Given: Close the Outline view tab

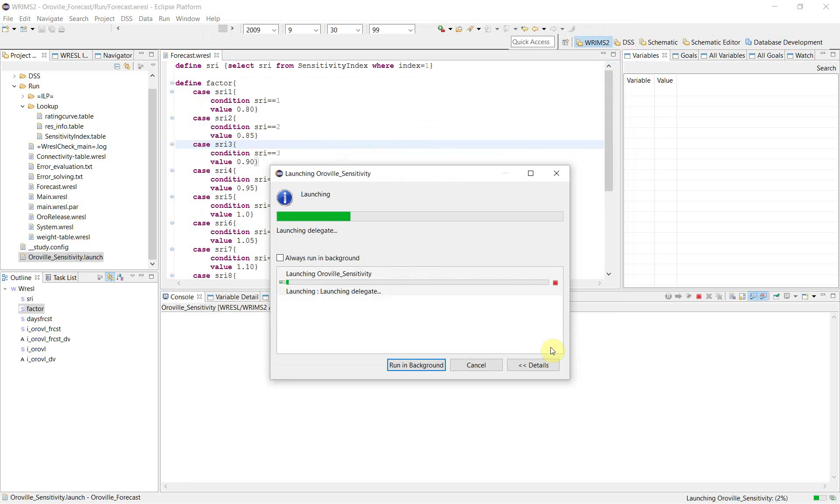Looking at the screenshot, I should [37, 278].
